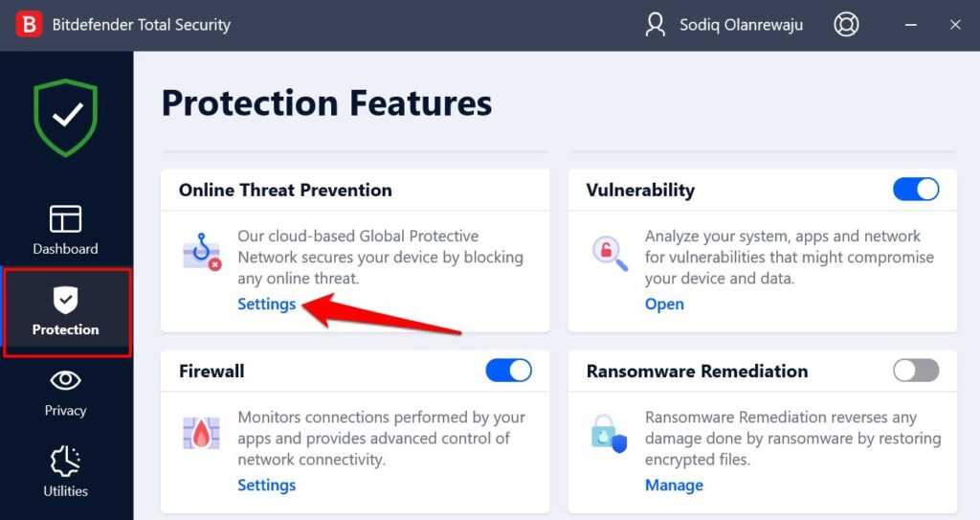Click Open under Vulnerability
Viewport: 980px width, 520px height.
coord(664,305)
